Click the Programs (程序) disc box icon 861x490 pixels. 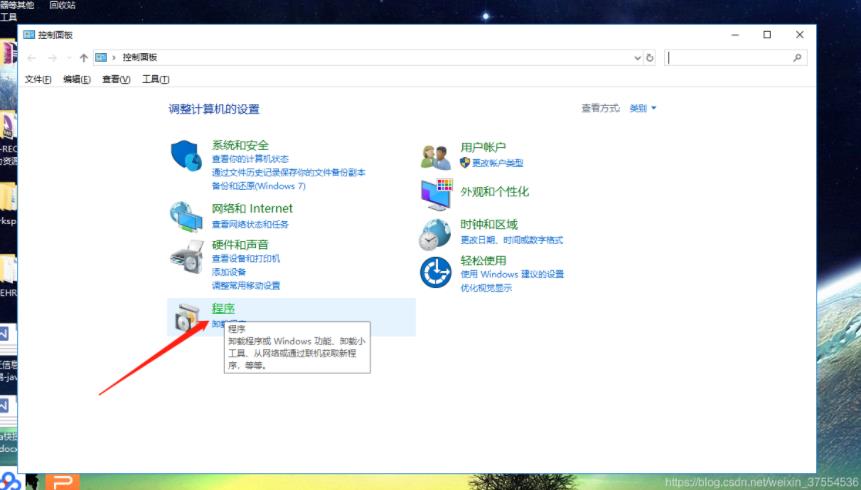pos(188,318)
